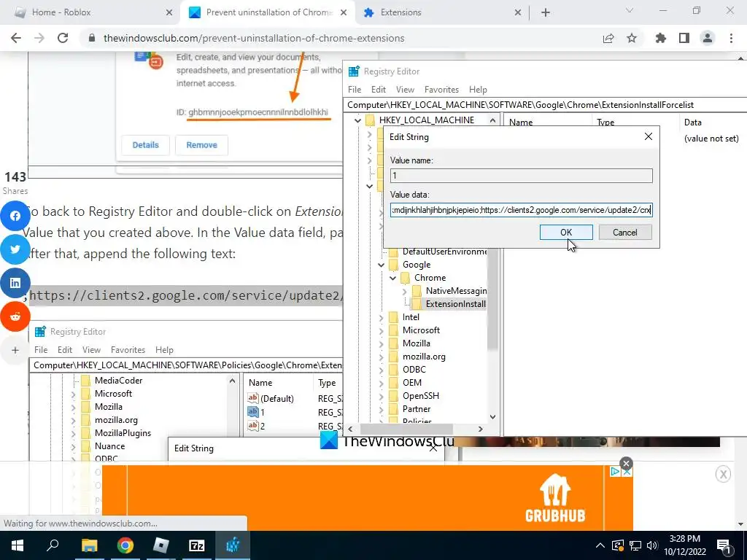Open the Windows Start menu

[18, 545]
